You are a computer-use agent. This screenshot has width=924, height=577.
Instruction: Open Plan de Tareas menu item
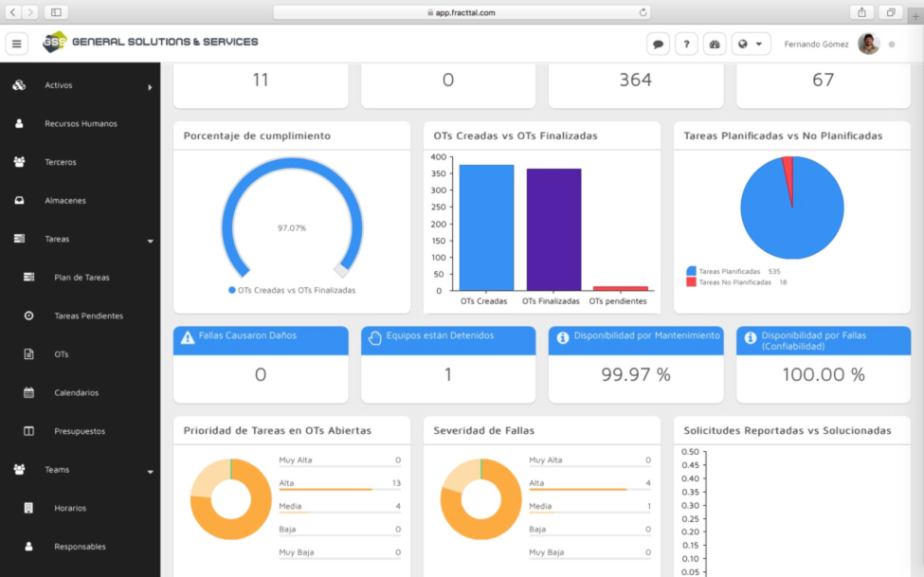point(82,278)
